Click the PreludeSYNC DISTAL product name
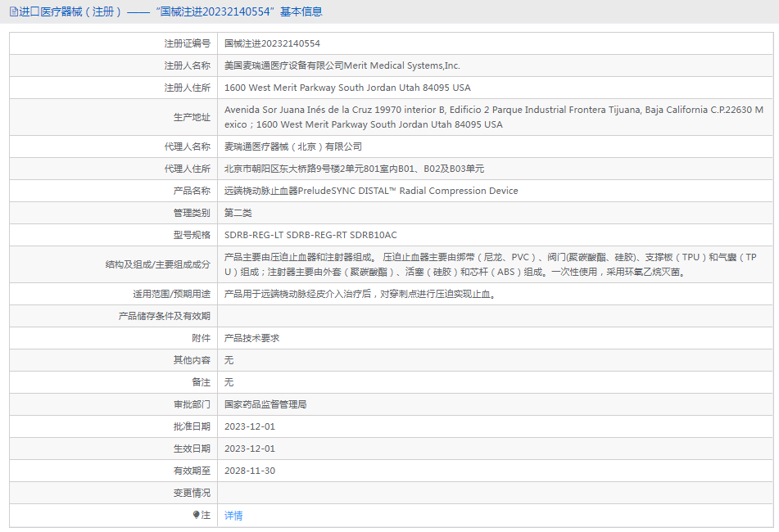Image resolution: width=779 pixels, height=532 pixels. pos(371,191)
